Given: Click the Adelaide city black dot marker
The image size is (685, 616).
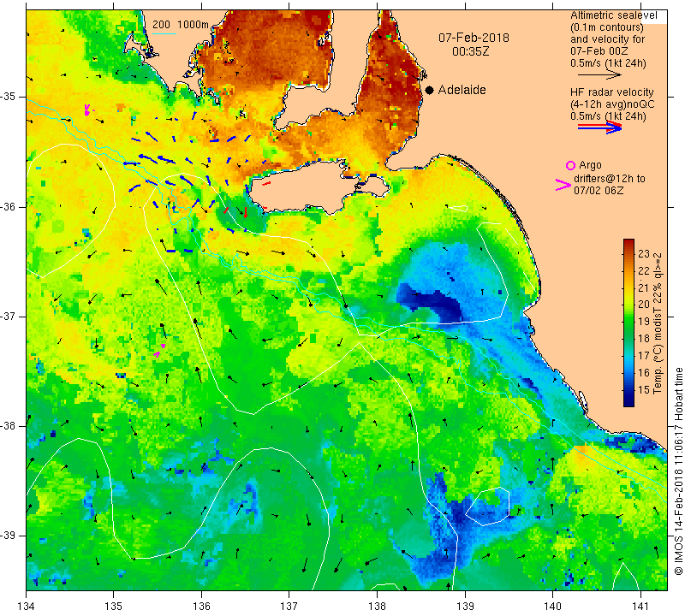Looking at the screenshot, I should (x=430, y=91).
